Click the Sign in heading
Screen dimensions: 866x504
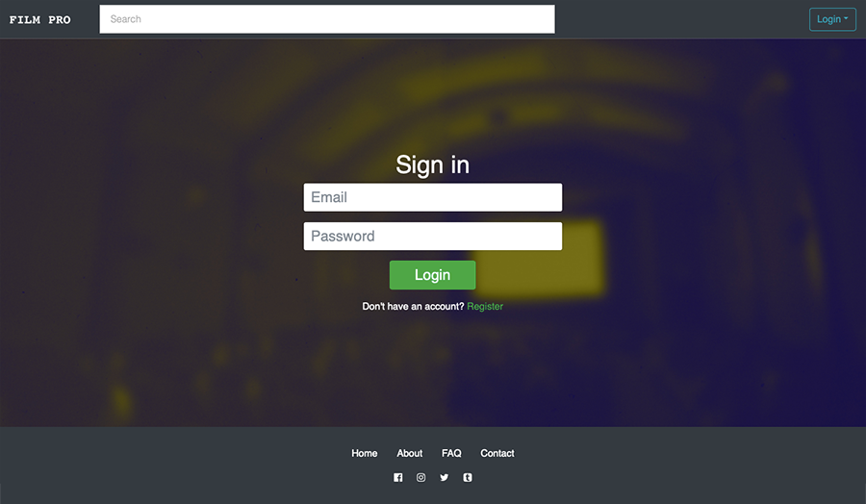click(x=432, y=164)
